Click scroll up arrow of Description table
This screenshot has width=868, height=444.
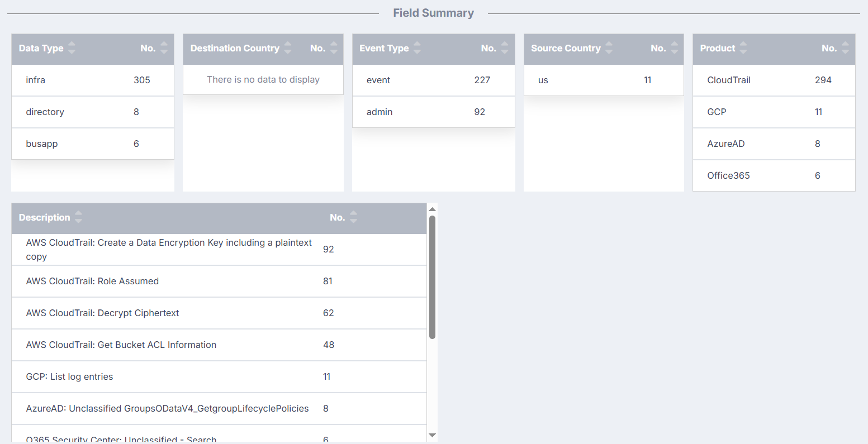(432, 209)
